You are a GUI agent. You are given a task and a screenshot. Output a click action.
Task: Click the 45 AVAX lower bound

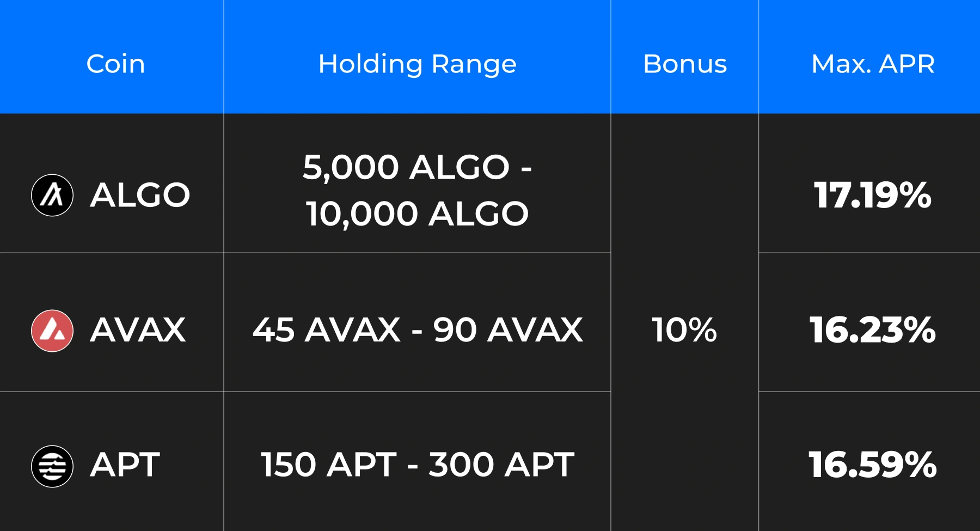pyautogui.click(x=327, y=330)
